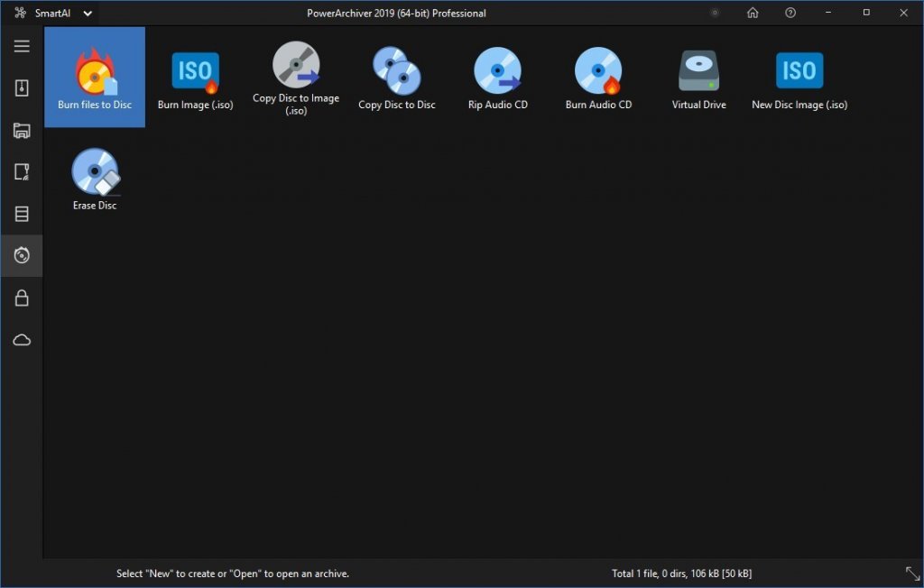Click the Home icon in title bar

(x=753, y=13)
